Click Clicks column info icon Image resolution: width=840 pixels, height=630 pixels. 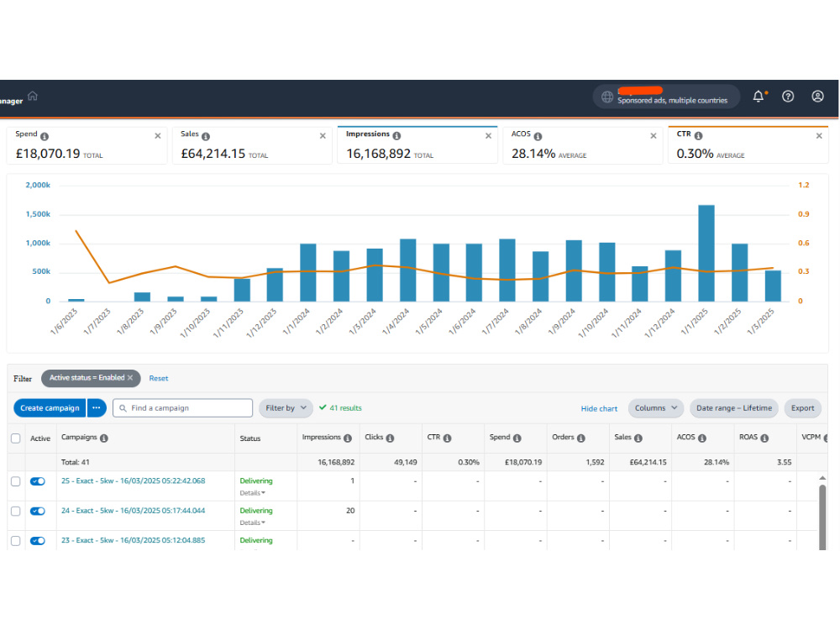[390, 438]
